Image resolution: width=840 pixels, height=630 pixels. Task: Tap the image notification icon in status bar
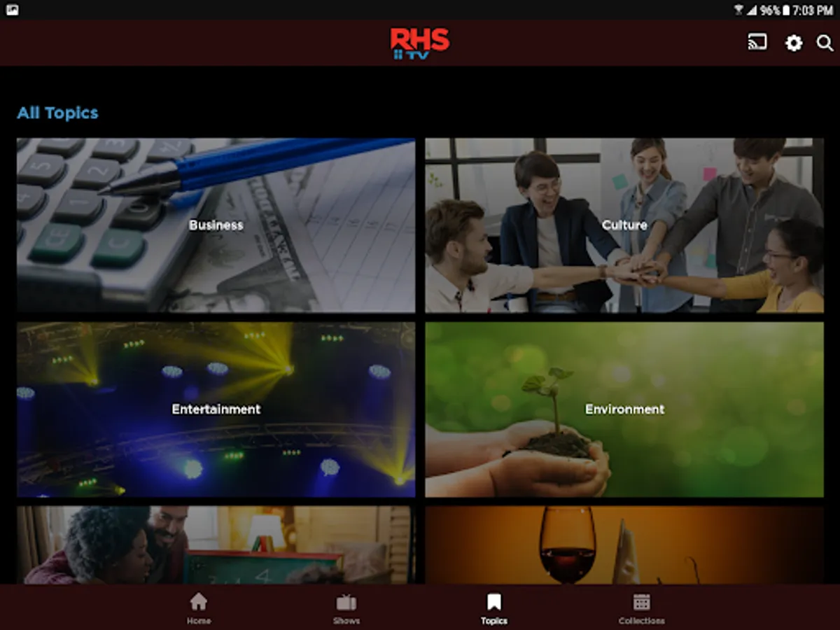click(x=12, y=10)
